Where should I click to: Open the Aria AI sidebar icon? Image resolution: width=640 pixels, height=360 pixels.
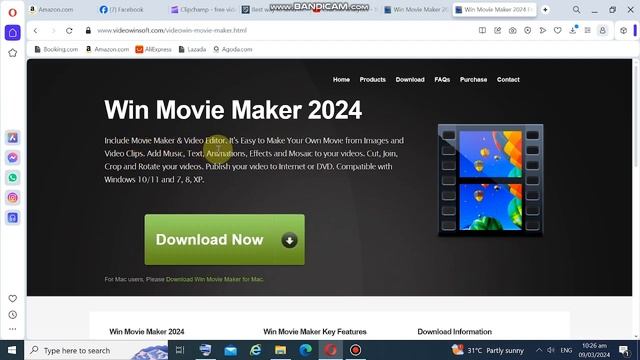tap(13, 138)
